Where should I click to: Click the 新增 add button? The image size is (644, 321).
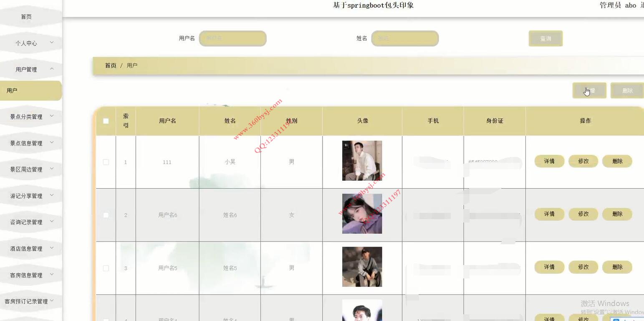point(589,91)
